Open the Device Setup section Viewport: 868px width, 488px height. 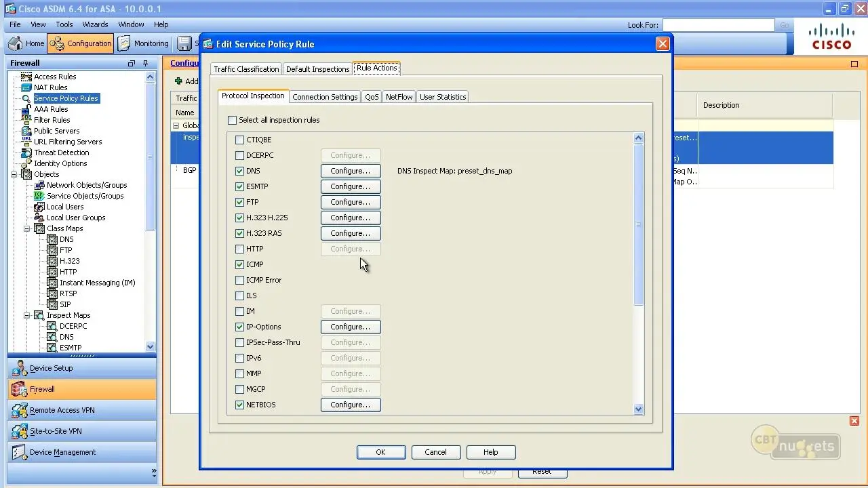(82, 368)
